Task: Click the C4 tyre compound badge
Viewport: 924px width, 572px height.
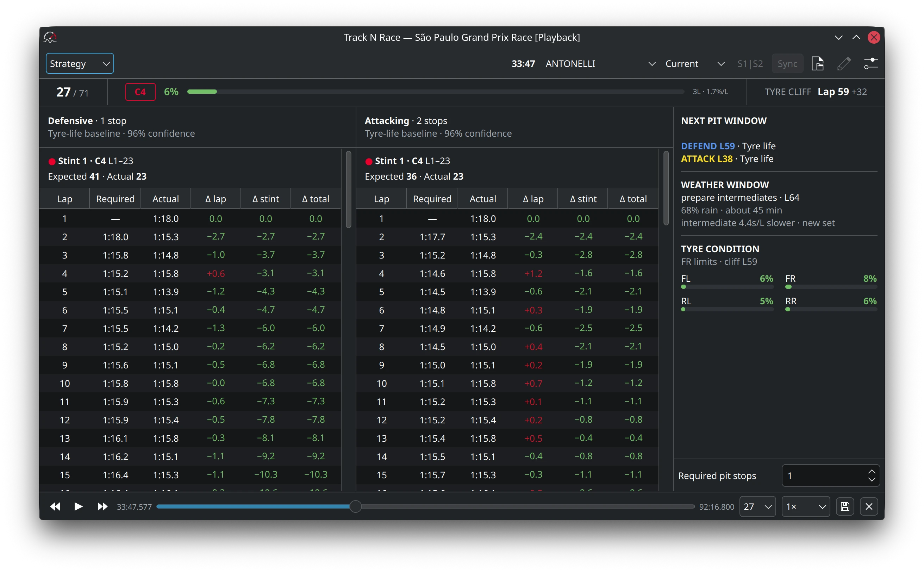Action: pos(140,92)
